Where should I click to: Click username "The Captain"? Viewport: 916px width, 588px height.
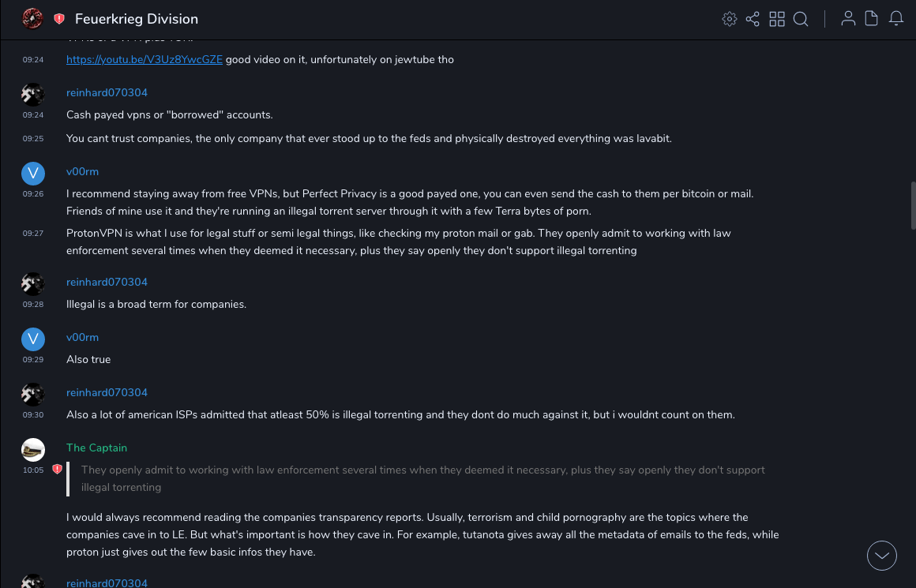coord(96,448)
